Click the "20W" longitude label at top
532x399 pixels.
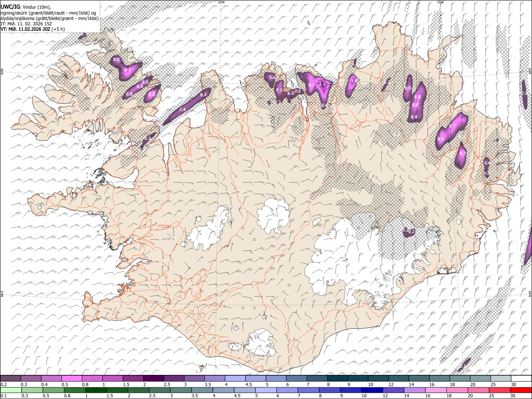(221, 2)
